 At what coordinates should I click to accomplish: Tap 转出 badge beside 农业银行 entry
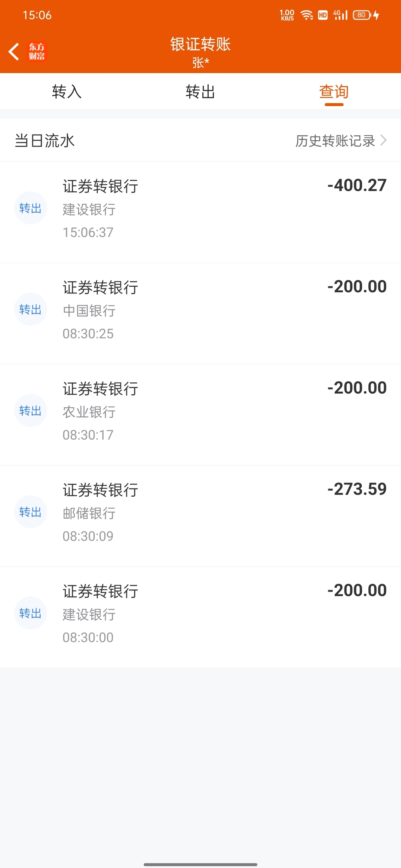pyautogui.click(x=30, y=411)
